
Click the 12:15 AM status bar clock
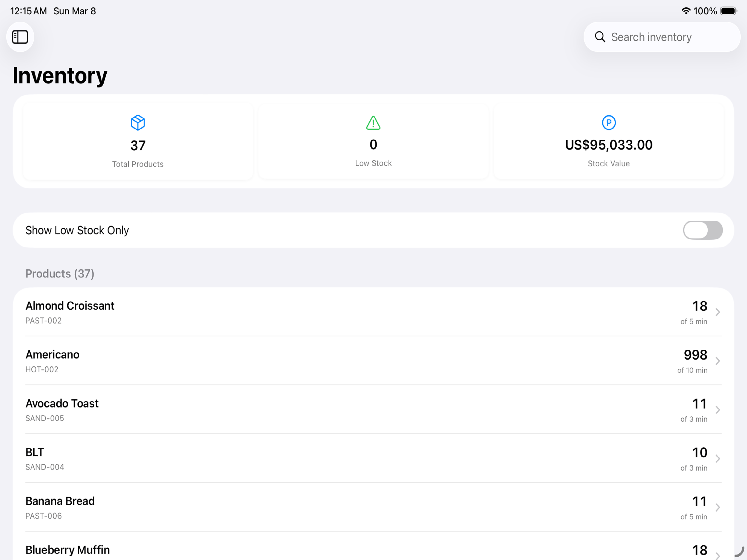[x=28, y=11]
